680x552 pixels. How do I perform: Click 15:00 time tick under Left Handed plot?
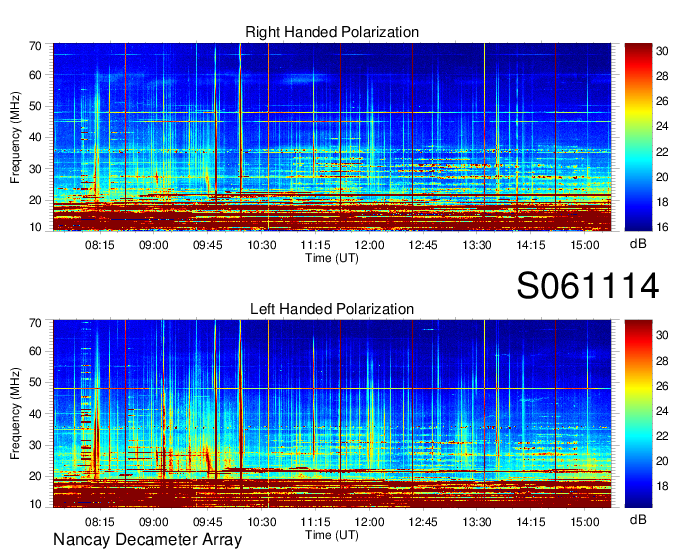pos(585,522)
